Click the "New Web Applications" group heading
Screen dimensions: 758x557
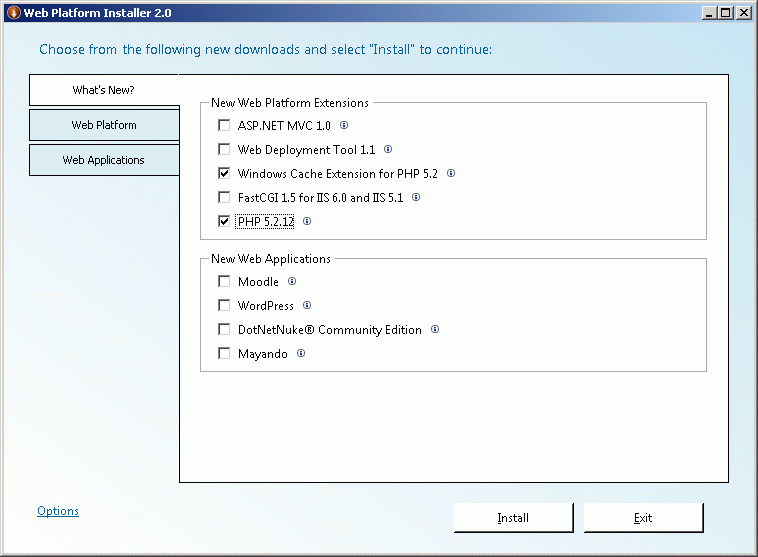pyautogui.click(x=271, y=259)
